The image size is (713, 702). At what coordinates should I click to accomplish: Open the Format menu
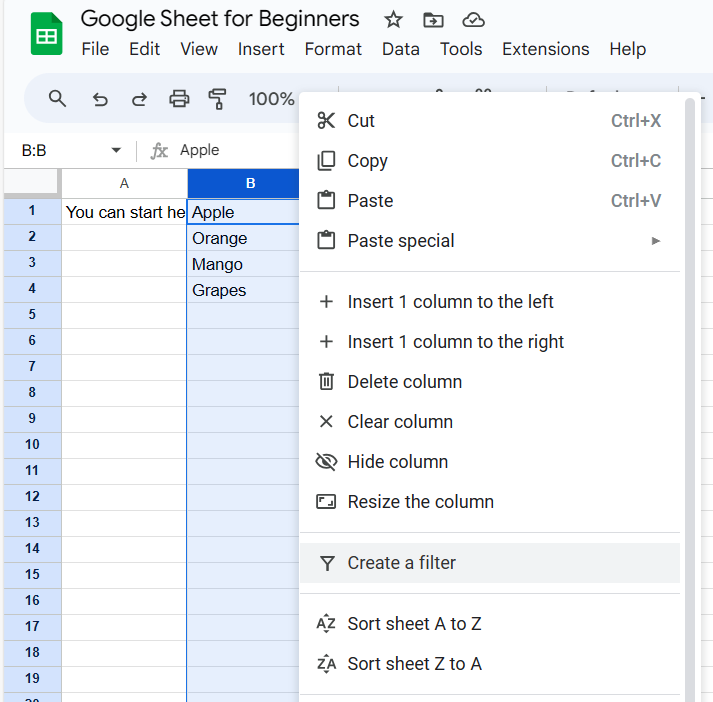tap(333, 49)
